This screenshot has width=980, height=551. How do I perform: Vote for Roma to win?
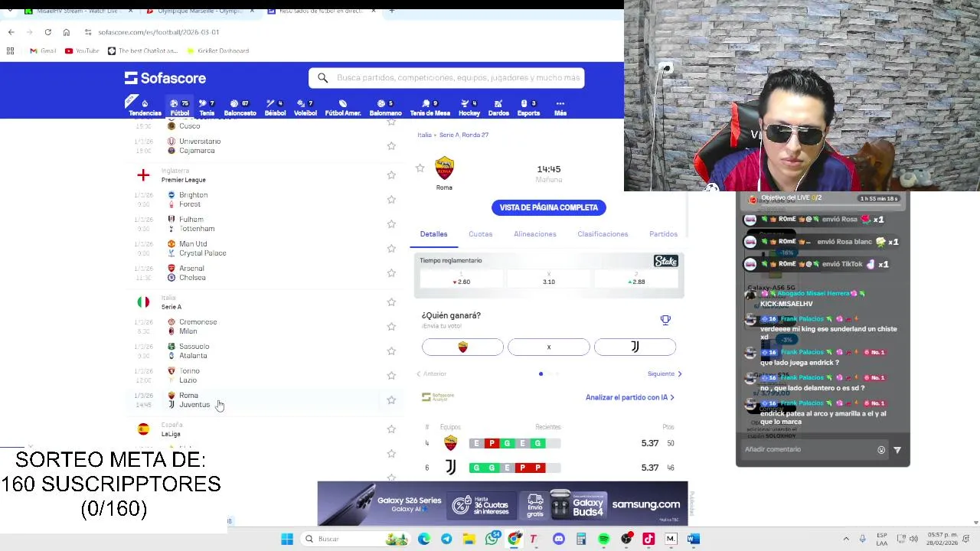point(462,347)
